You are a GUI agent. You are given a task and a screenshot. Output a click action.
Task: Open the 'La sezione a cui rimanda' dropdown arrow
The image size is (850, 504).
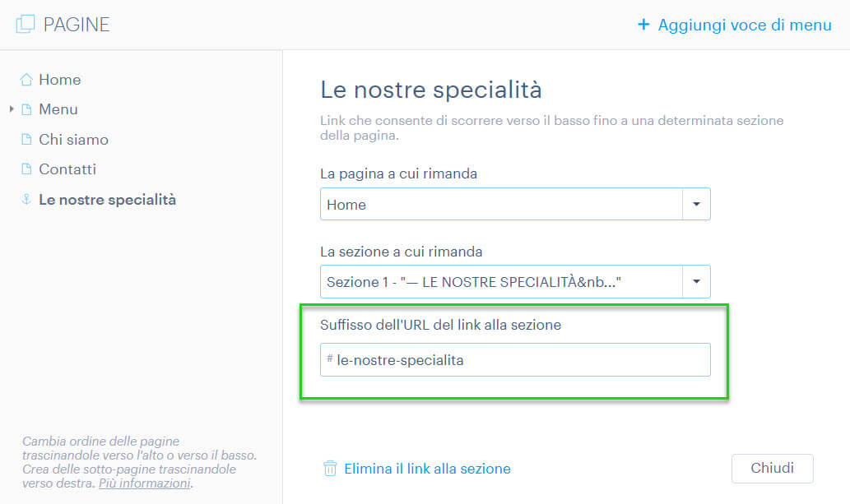pyautogui.click(x=697, y=282)
